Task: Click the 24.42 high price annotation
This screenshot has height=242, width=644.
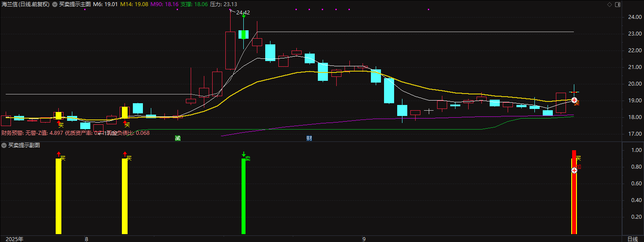Action: [x=243, y=13]
